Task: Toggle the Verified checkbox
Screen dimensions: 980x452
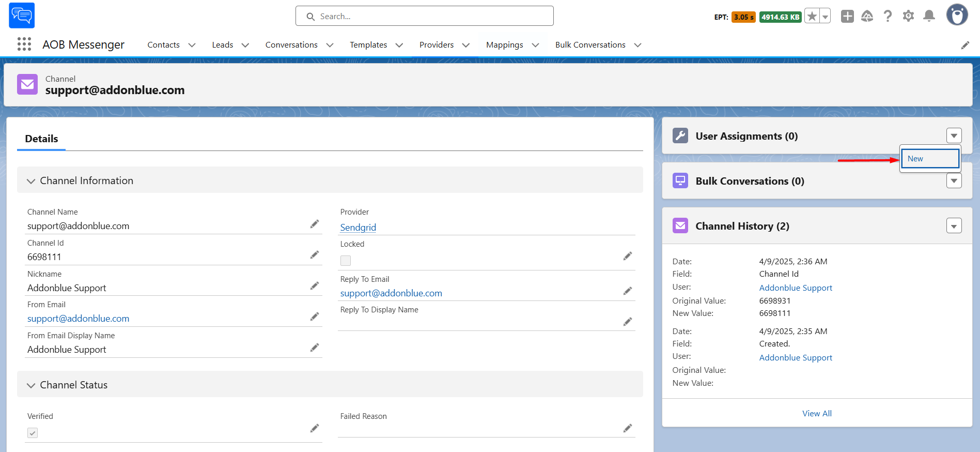Action: point(33,433)
